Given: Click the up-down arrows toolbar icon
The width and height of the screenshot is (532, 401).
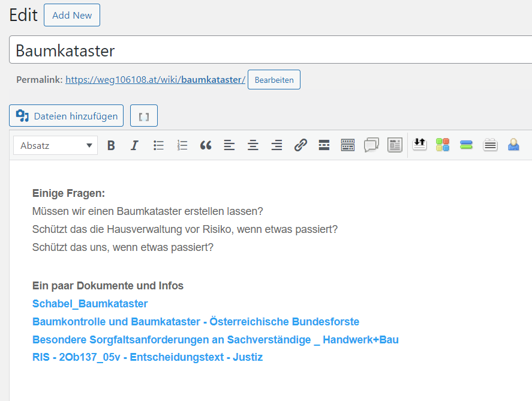Looking at the screenshot, I should tap(419, 145).
